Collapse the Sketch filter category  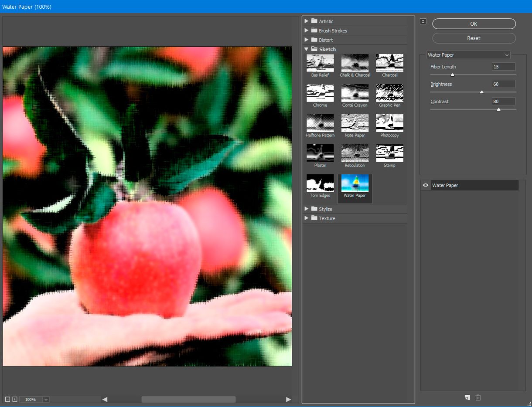pos(306,49)
